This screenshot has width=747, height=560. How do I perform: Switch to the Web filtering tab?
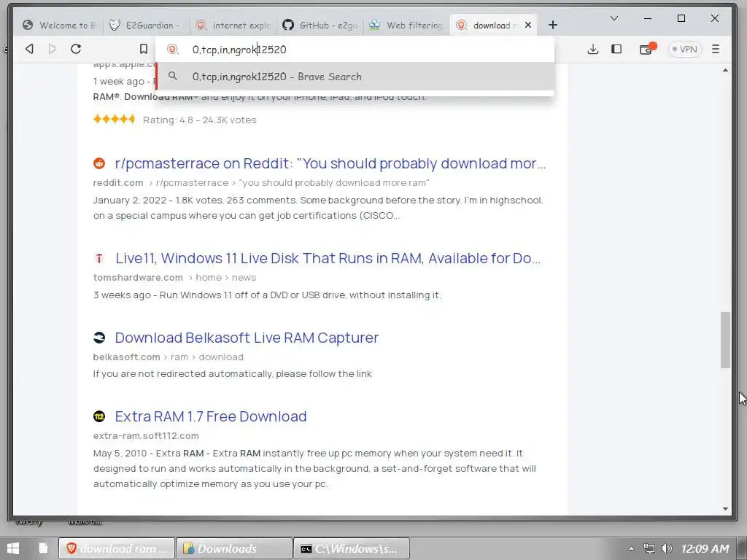pyautogui.click(x=407, y=26)
